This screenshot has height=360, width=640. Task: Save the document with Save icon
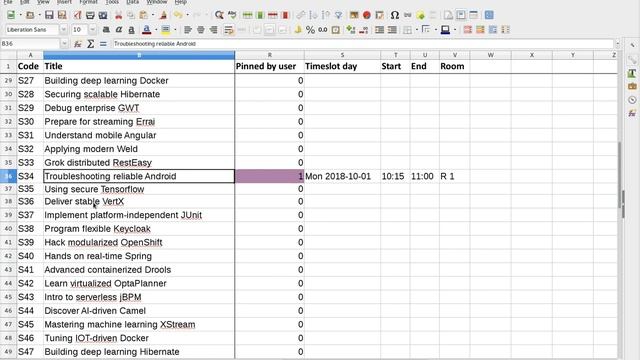49,15
